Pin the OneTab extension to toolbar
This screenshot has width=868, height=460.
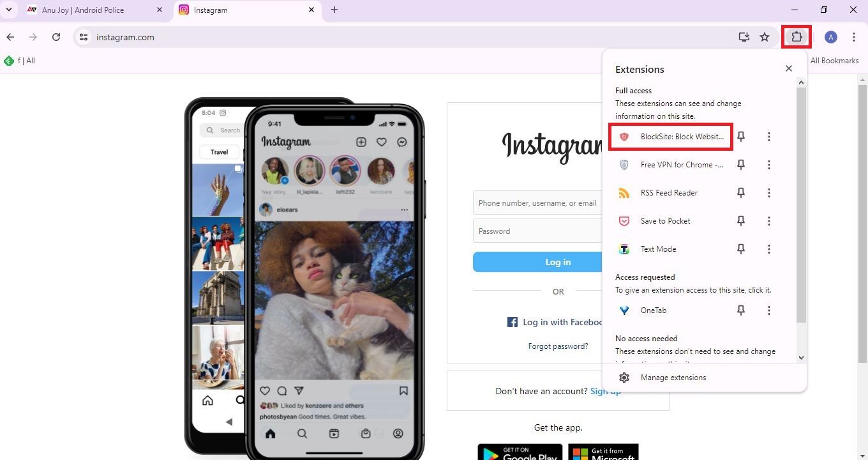741,310
